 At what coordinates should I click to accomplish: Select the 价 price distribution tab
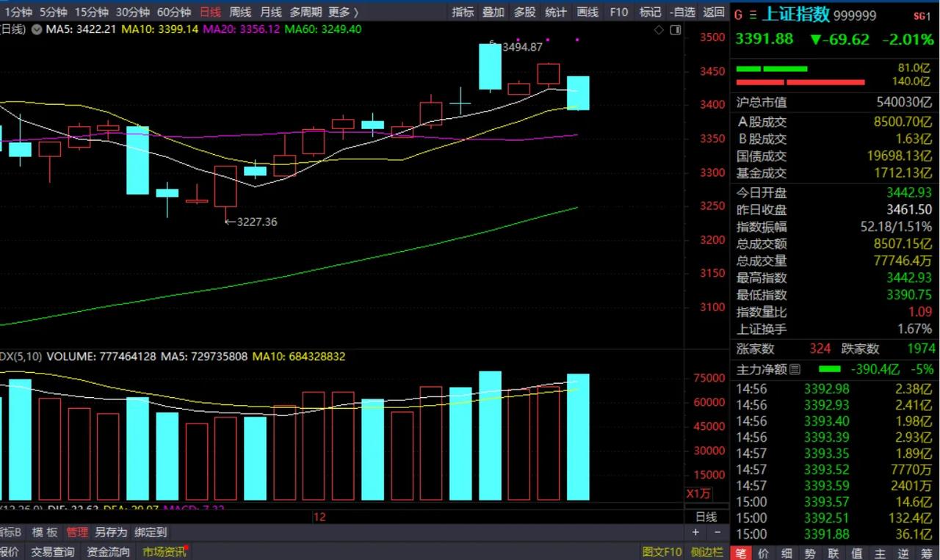pos(764,553)
